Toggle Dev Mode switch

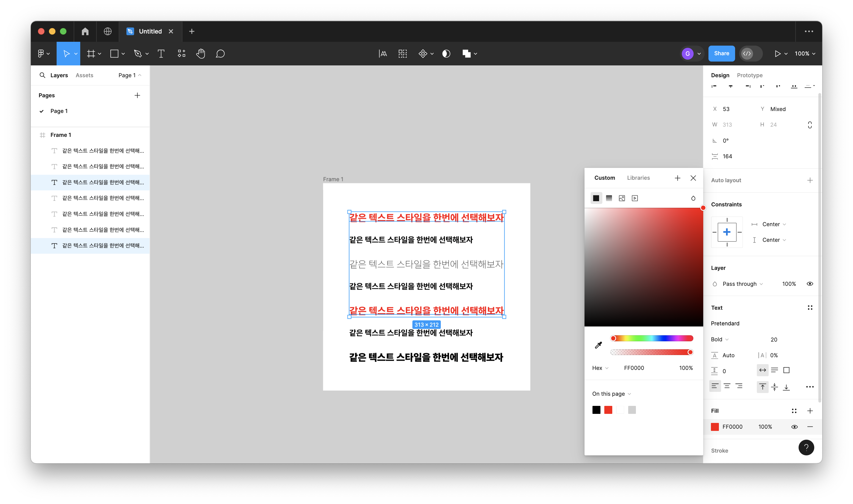(x=750, y=54)
